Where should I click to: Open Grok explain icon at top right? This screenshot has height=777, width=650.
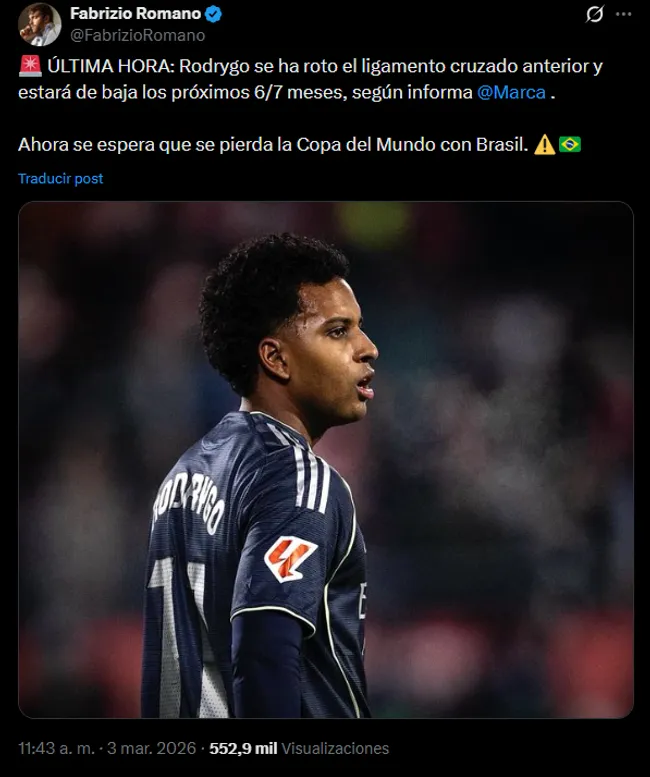(594, 14)
